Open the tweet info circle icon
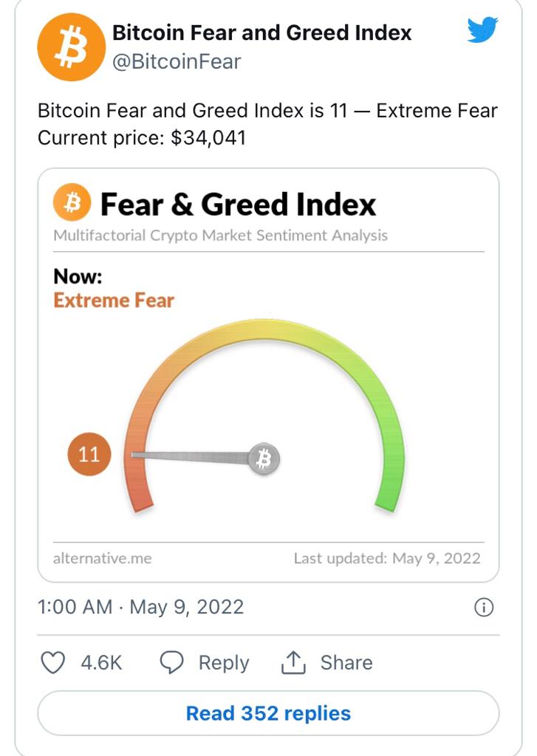Image resolution: width=537 pixels, height=756 pixels. (483, 608)
